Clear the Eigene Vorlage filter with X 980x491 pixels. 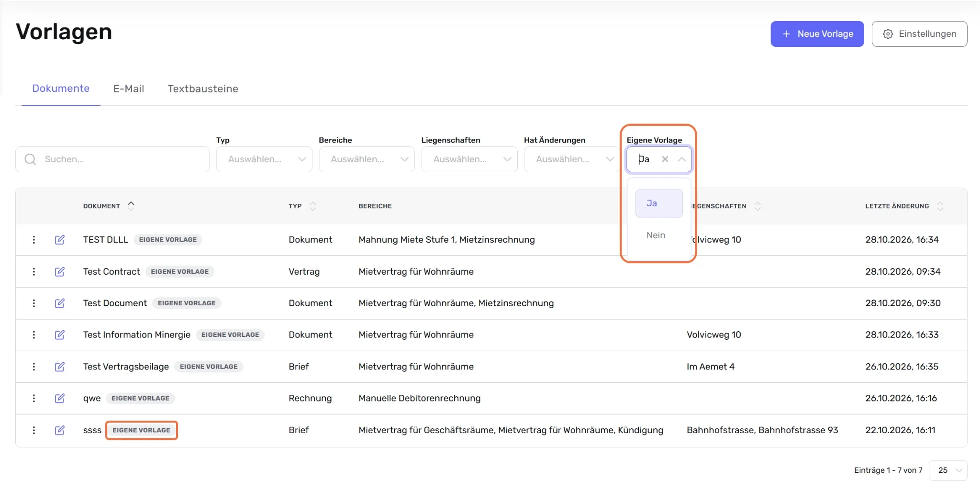click(665, 159)
